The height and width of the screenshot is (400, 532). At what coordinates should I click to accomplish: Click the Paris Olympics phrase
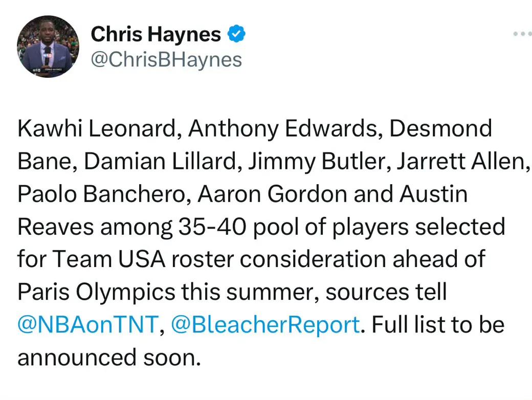pos(96,292)
